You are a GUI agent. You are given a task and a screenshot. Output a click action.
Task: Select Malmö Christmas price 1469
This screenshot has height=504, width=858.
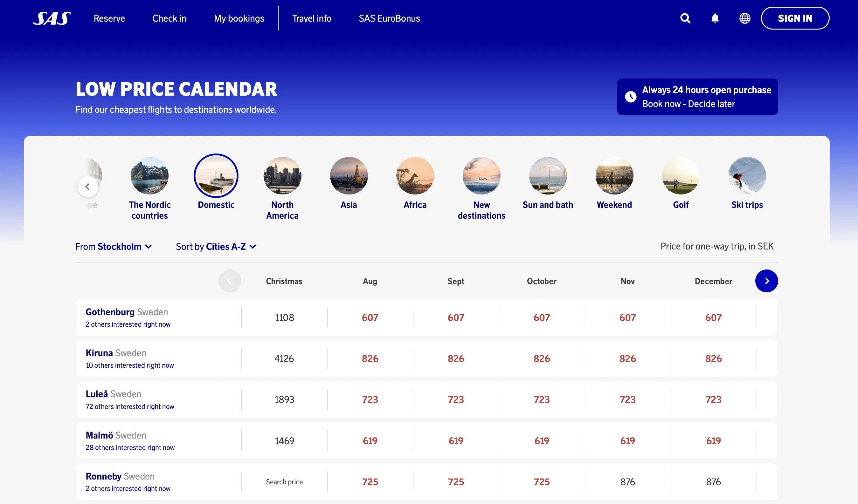pyautogui.click(x=284, y=441)
